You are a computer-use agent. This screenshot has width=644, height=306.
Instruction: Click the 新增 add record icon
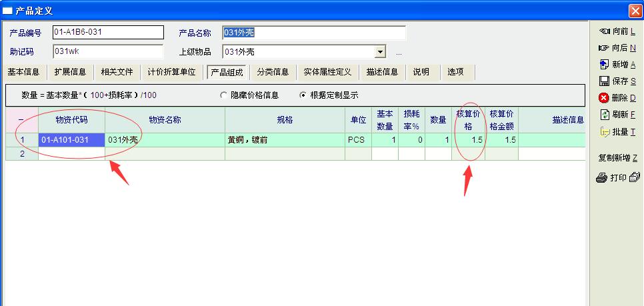point(605,65)
